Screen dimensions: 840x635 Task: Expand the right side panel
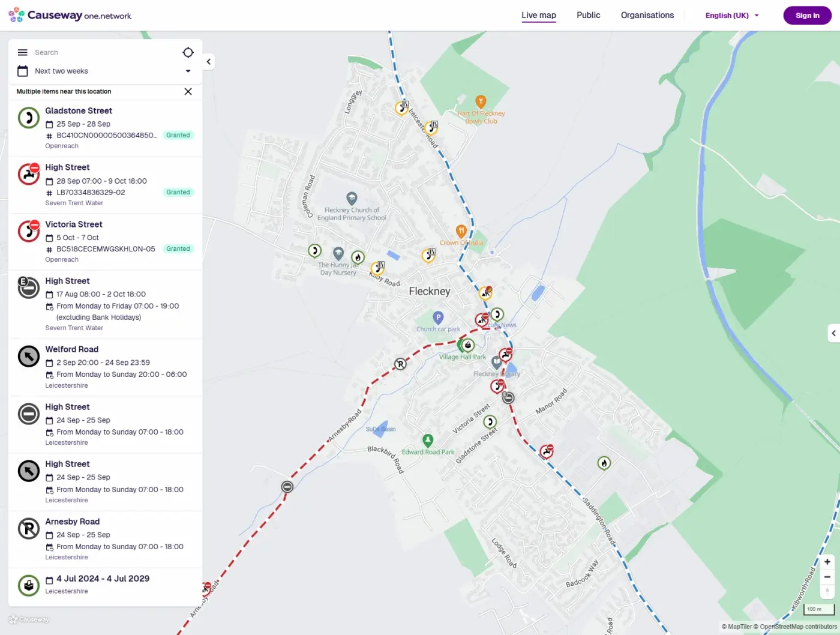click(x=833, y=333)
